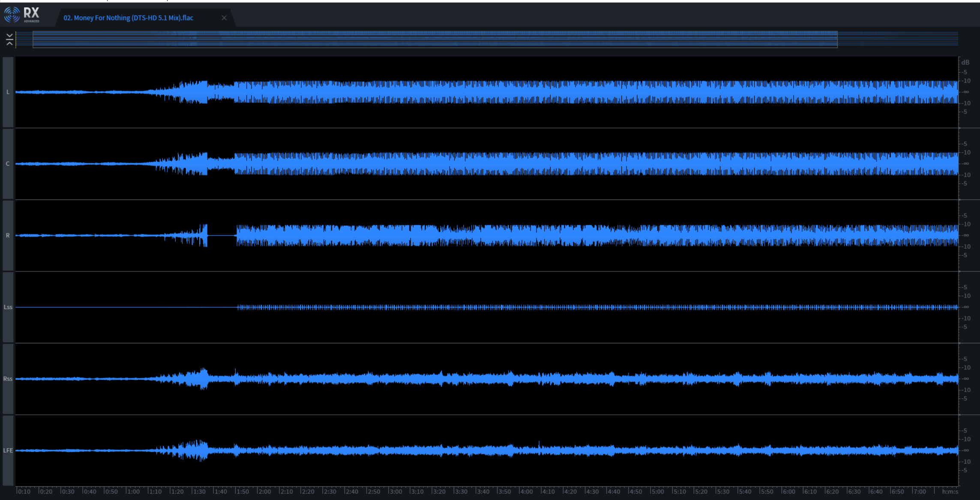Click the 2:00 mark on time ruler
980x500 pixels.
click(264, 491)
